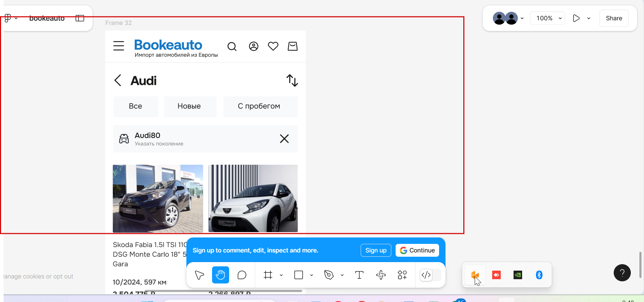The height and width of the screenshot is (302, 644).
Task: Open the help question mark button
Action: click(622, 273)
